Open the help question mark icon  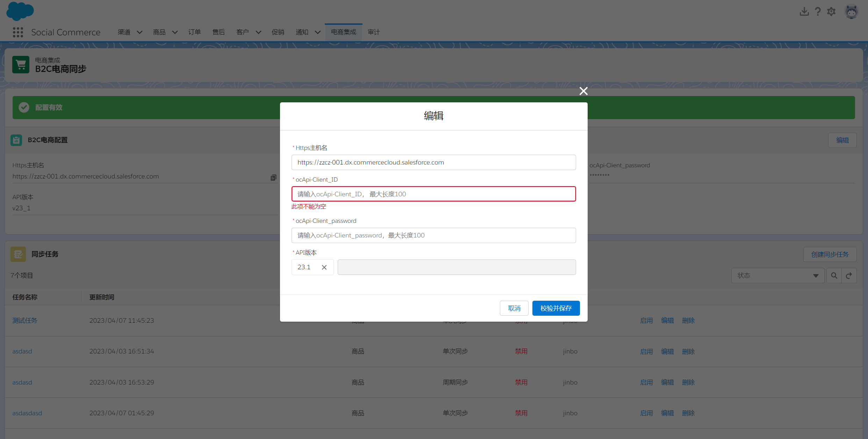coord(818,12)
